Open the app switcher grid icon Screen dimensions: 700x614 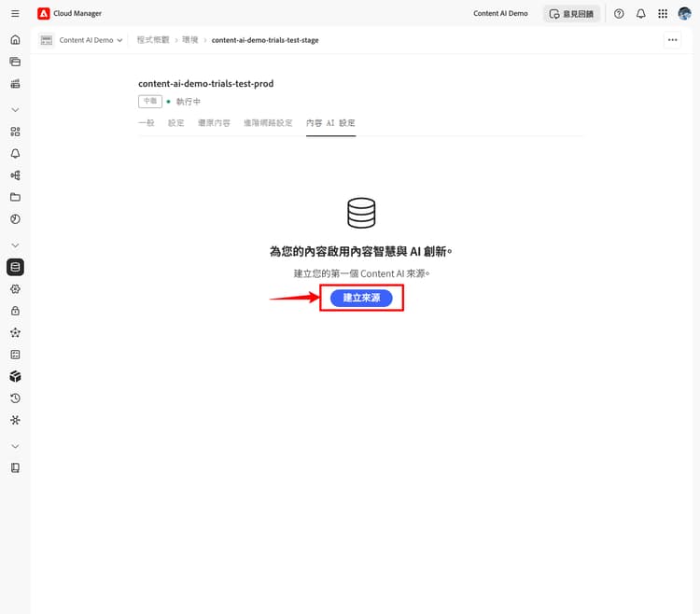click(x=663, y=14)
